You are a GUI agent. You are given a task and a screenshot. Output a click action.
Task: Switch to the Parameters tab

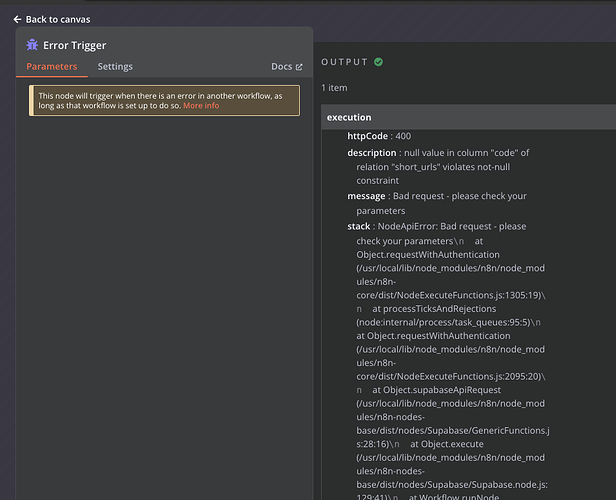tap(52, 66)
